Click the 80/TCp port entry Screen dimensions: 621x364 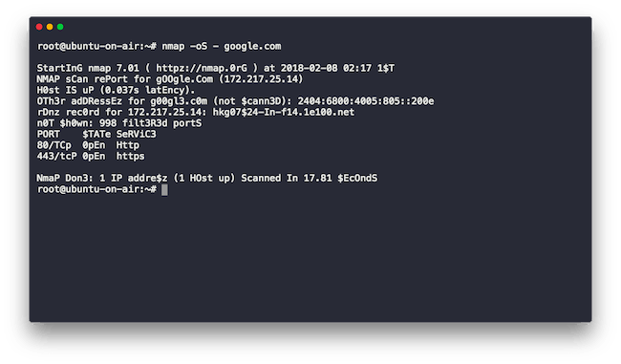(54, 145)
